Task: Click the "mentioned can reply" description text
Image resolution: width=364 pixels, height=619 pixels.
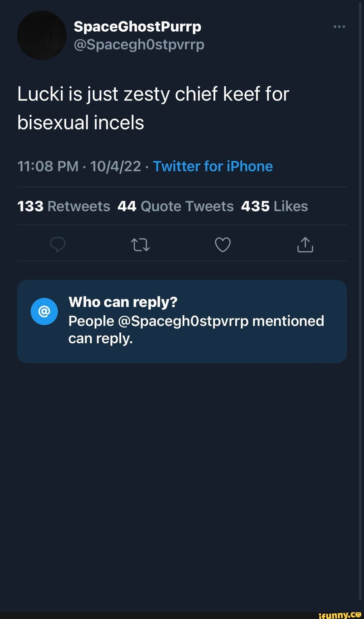Action: point(196,330)
